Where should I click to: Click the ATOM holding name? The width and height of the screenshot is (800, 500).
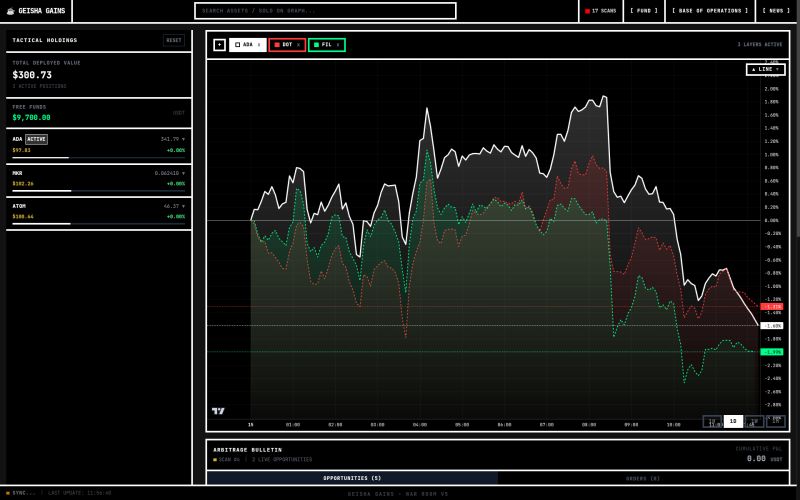(19, 206)
